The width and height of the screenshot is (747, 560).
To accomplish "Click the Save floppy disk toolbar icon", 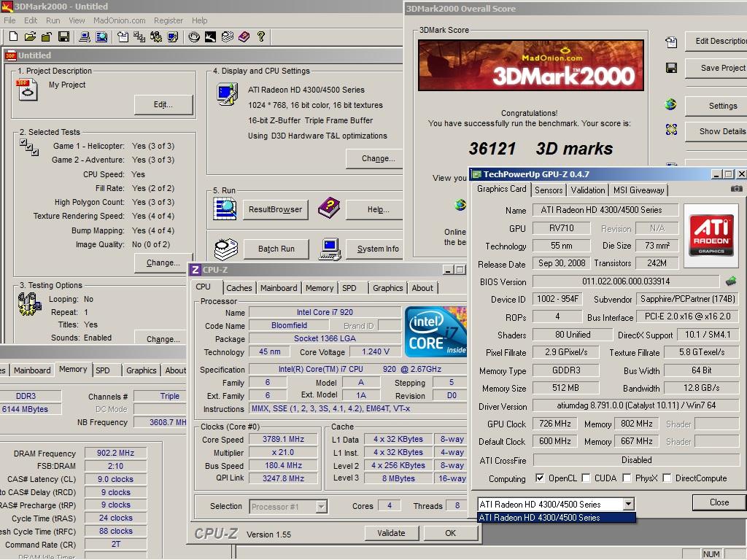I will click(63, 36).
